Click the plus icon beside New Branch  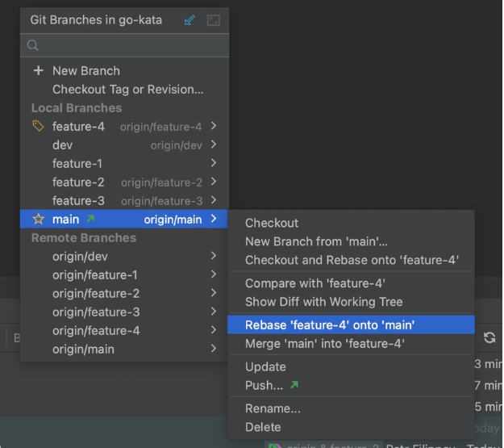[x=38, y=71]
